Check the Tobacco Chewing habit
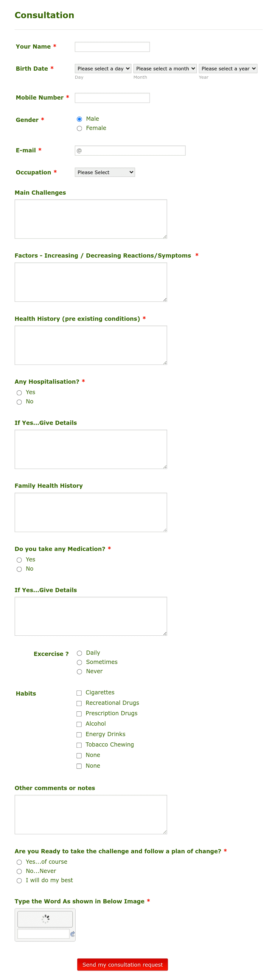 click(79, 745)
